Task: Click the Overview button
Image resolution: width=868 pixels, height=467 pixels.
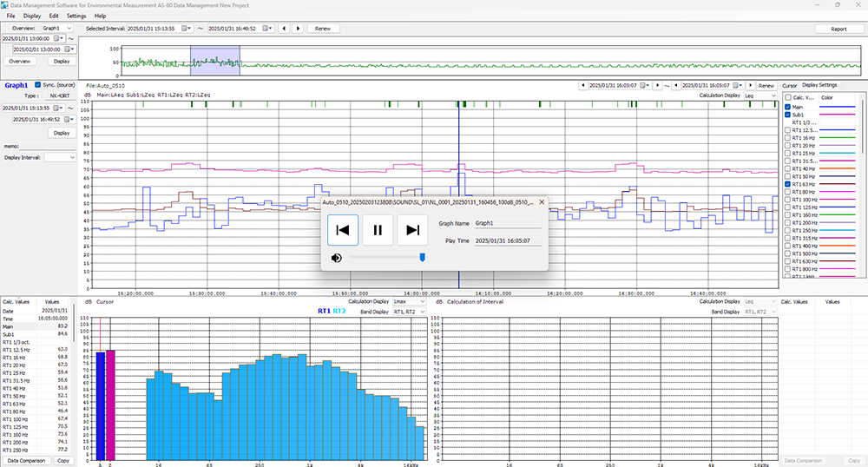Action: 19,62
